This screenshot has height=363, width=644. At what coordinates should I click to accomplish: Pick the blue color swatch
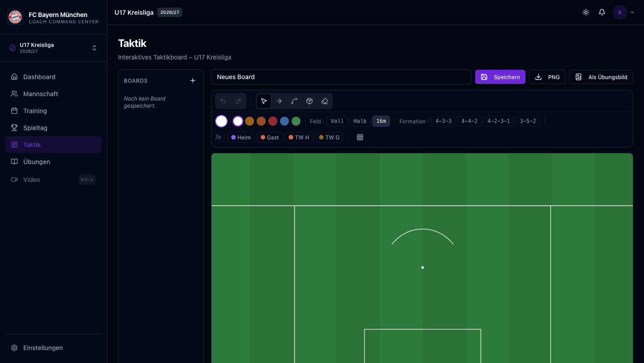click(x=284, y=121)
